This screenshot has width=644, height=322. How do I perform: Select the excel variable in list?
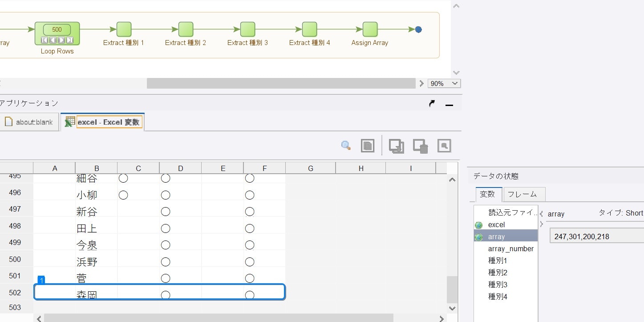click(506, 224)
